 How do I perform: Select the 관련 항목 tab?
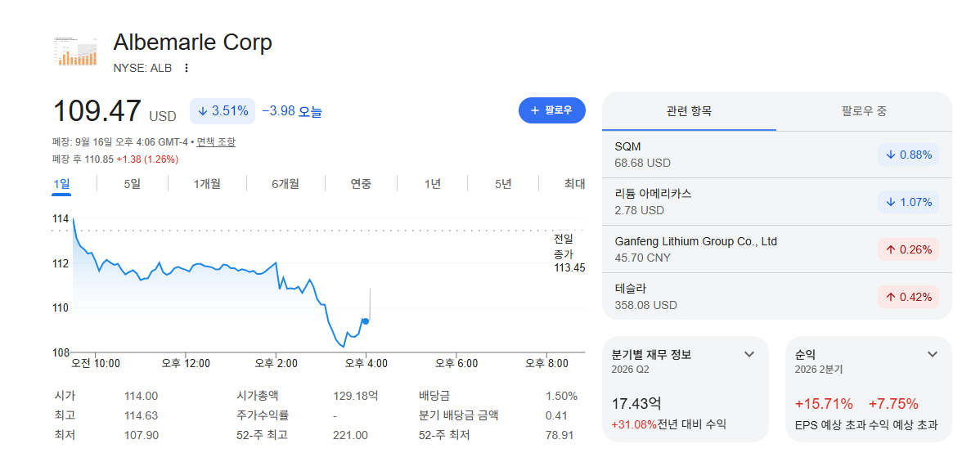coord(689,111)
